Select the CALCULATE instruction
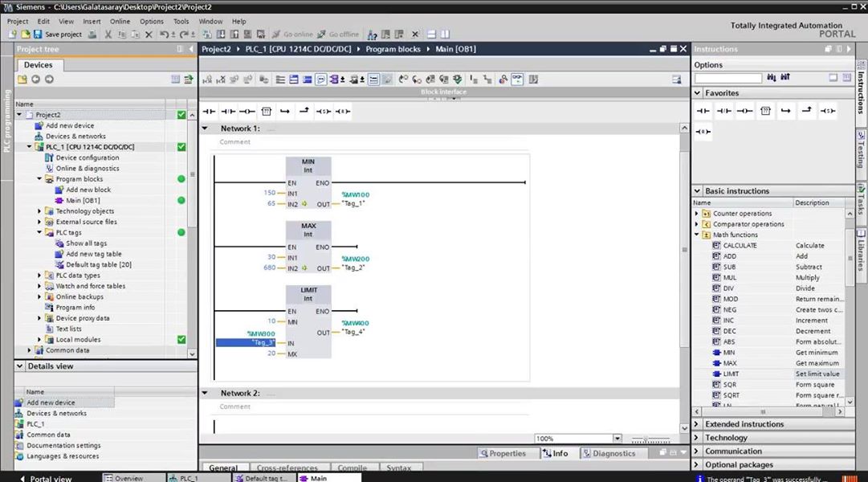This screenshot has height=482, width=868. (x=740, y=246)
